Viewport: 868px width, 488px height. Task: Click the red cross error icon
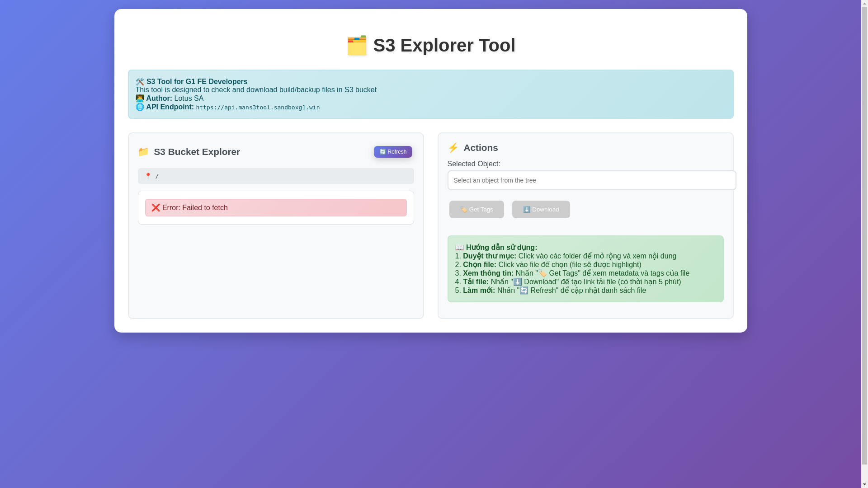click(156, 208)
